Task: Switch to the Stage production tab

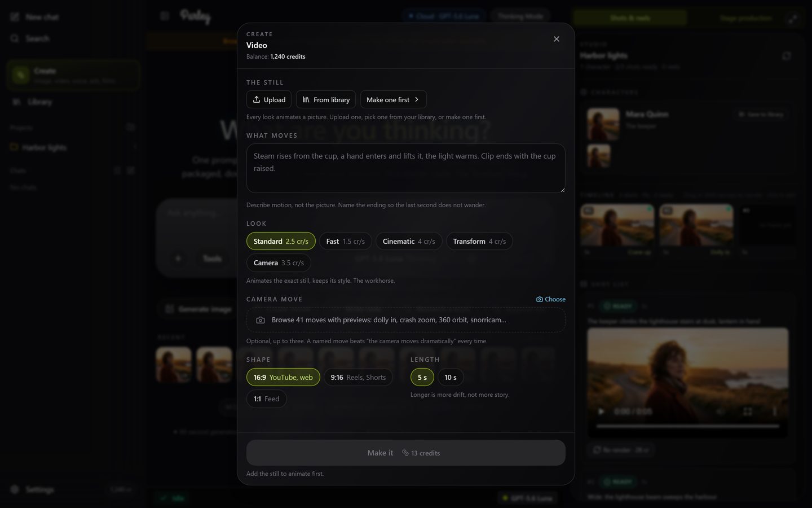Action: tap(745, 18)
